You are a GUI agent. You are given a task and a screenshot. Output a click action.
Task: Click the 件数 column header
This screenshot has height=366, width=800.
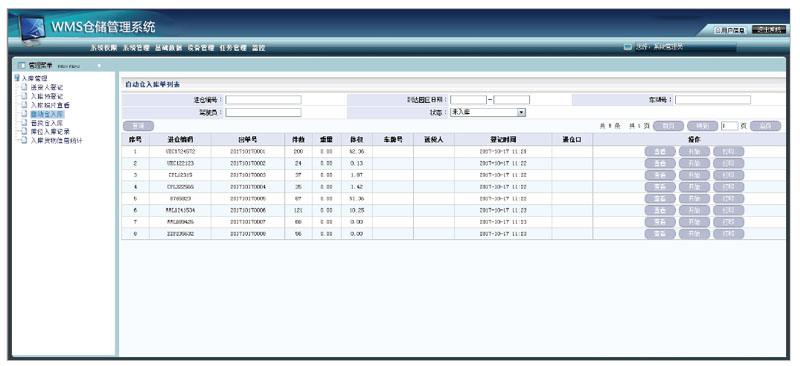coord(298,139)
